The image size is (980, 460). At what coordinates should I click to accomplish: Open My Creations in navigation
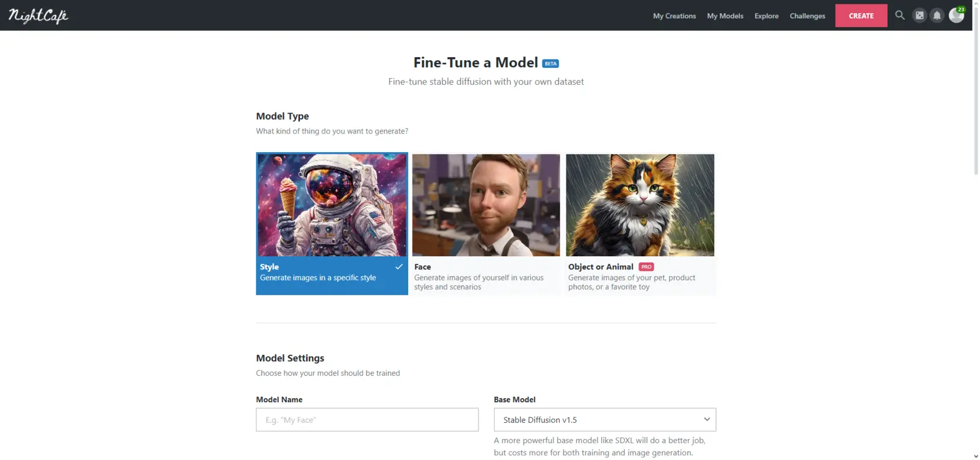pyautogui.click(x=675, y=16)
